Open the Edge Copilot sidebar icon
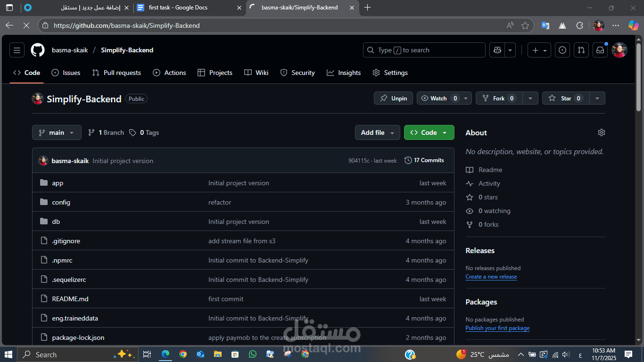Viewport: 644px width, 362px height. pyautogui.click(x=633, y=25)
